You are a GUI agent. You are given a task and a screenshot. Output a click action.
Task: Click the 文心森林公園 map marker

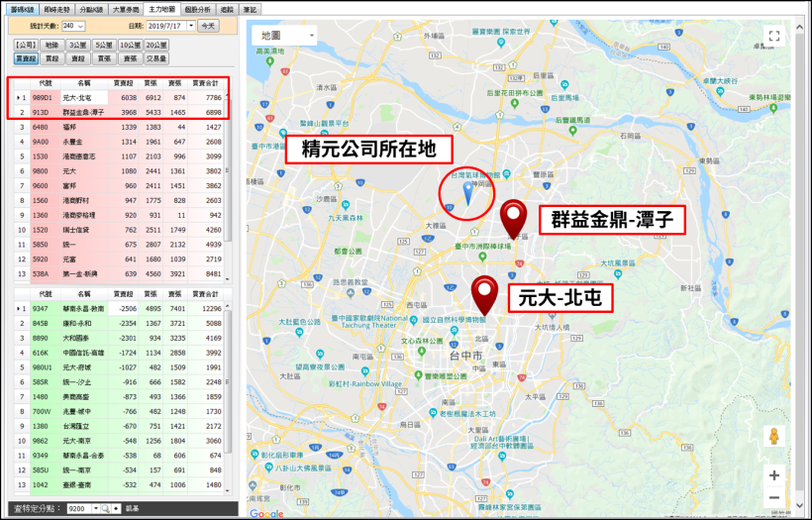(x=422, y=352)
